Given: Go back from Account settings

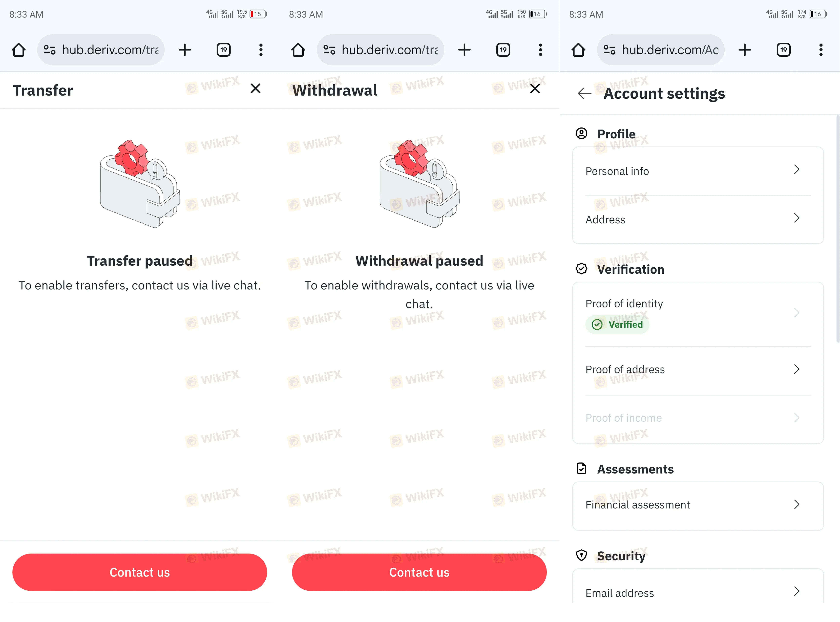Looking at the screenshot, I should click(584, 93).
